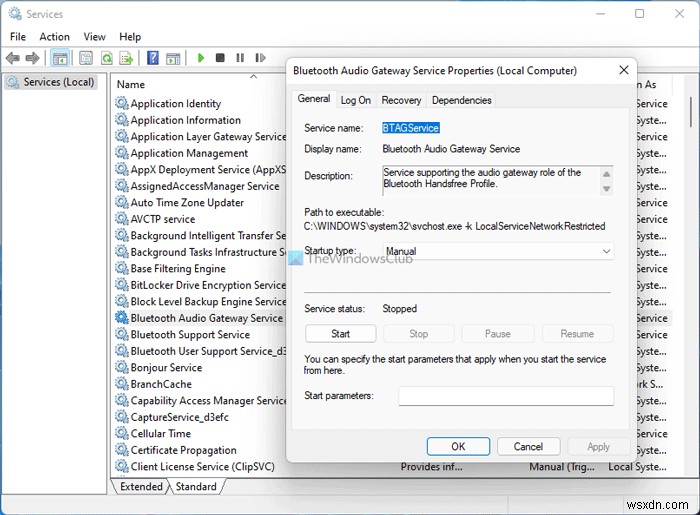Open the blue Help toolbar icon
The image size is (700, 515).
pyautogui.click(x=153, y=58)
